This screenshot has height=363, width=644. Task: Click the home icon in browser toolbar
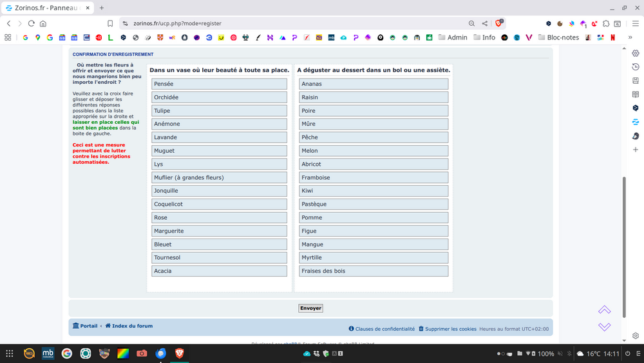pos(43,23)
